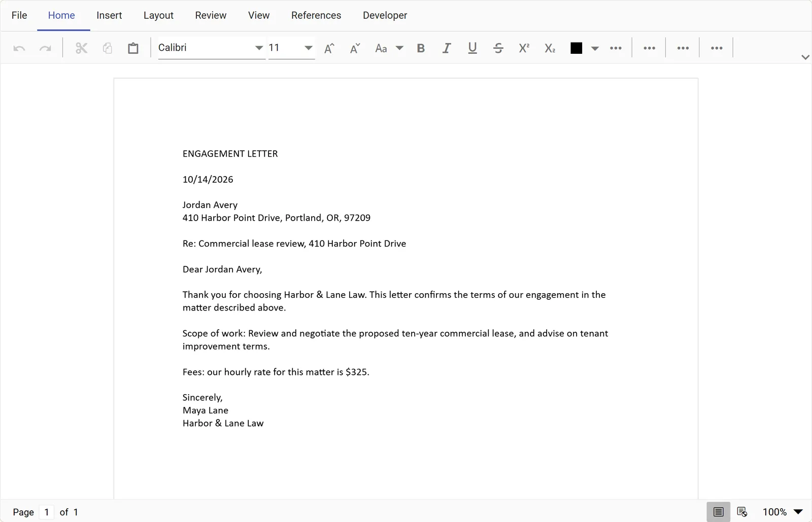Select the Home tab
The image size is (812, 522).
click(61, 15)
